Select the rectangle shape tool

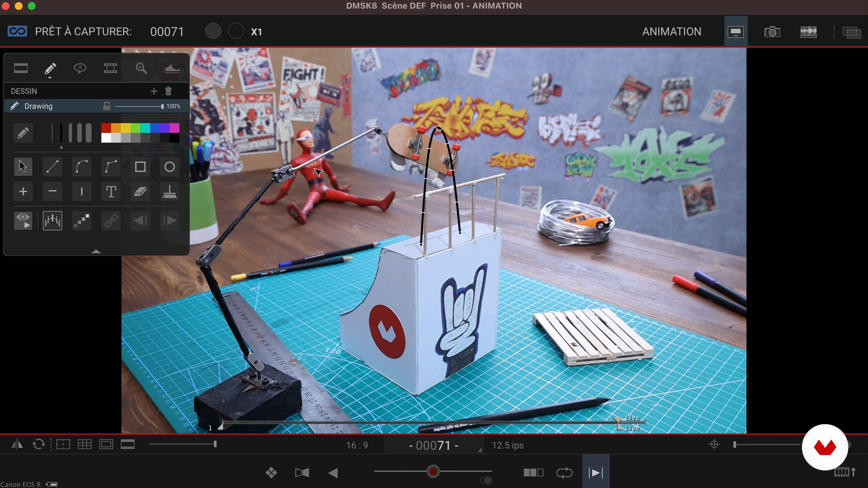tap(140, 167)
